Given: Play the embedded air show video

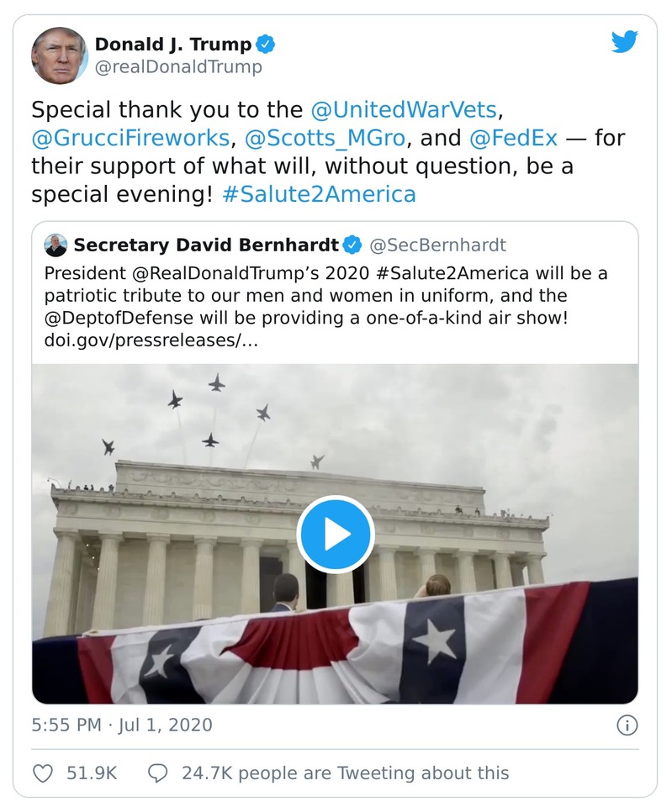Looking at the screenshot, I should click(x=335, y=535).
